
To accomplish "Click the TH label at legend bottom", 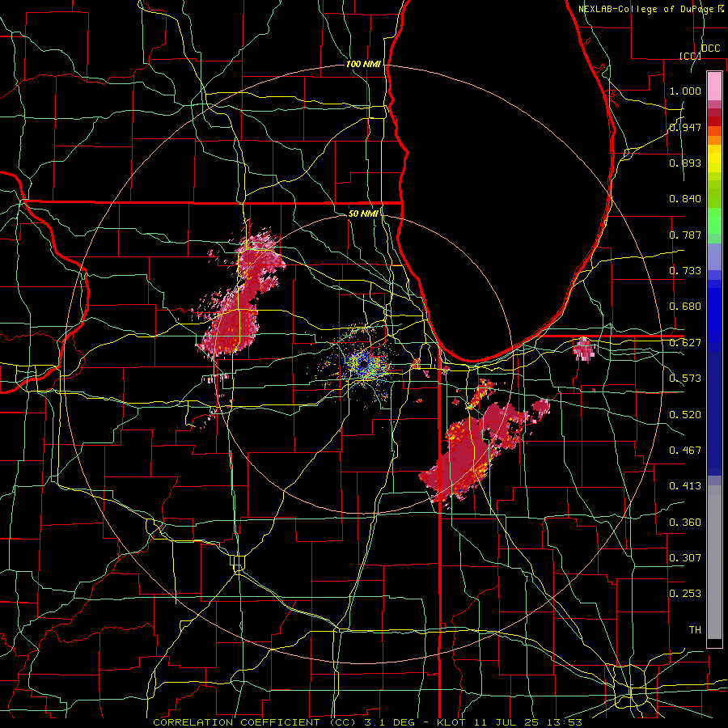I will click(695, 630).
